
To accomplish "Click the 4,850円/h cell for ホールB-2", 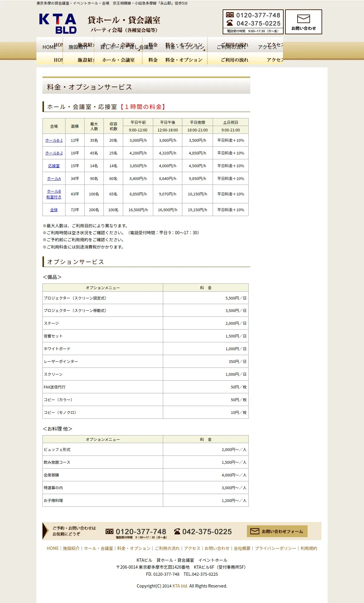I will tap(197, 153).
